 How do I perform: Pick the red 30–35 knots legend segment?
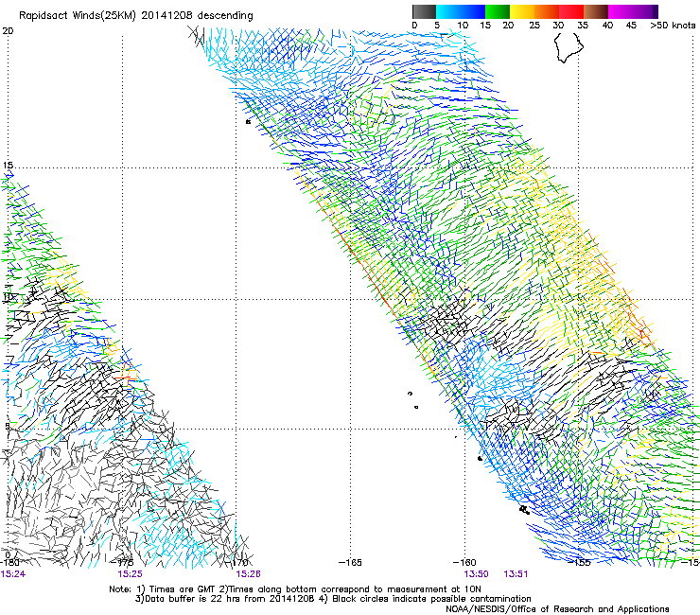571,11
